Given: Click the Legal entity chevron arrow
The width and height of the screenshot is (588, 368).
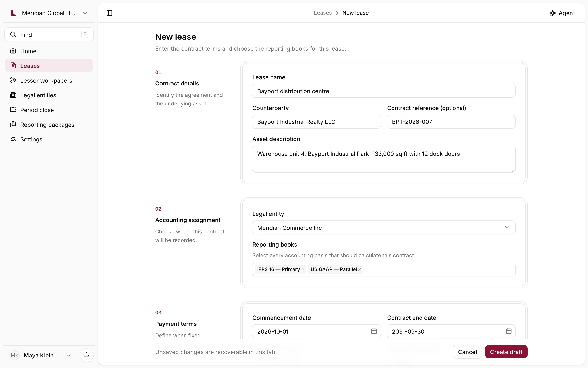Looking at the screenshot, I should click(x=507, y=227).
